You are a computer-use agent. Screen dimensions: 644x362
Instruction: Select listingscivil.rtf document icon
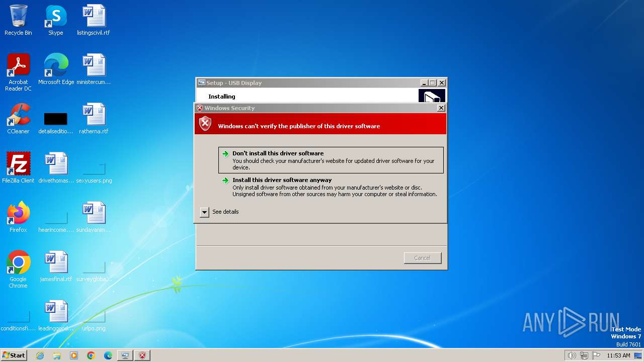(x=94, y=20)
